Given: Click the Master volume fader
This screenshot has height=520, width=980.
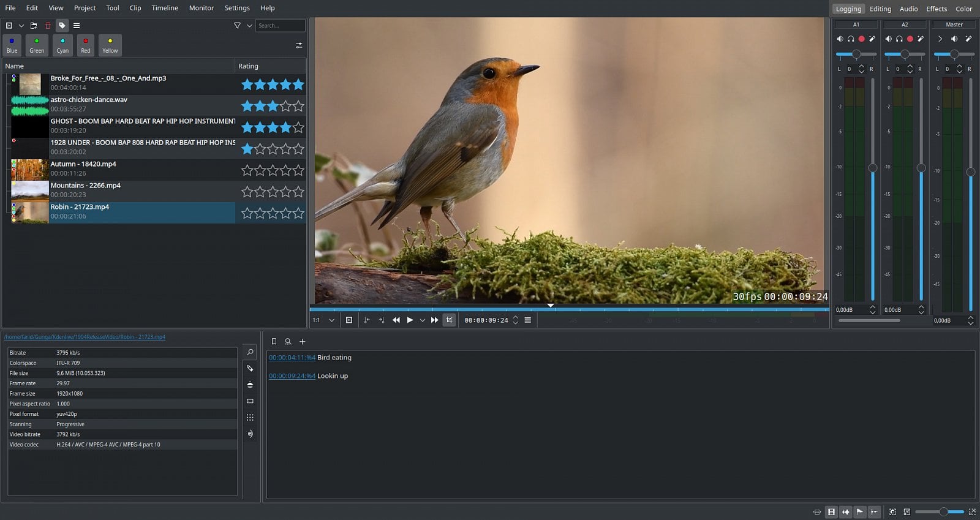Looking at the screenshot, I should click(x=970, y=172).
